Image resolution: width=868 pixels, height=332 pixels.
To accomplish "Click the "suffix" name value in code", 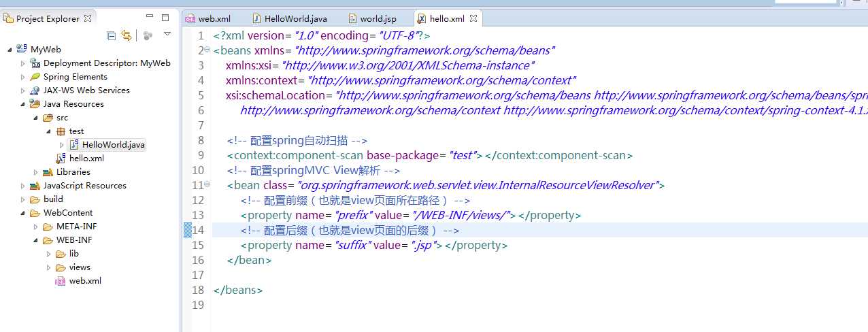I will click(352, 245).
